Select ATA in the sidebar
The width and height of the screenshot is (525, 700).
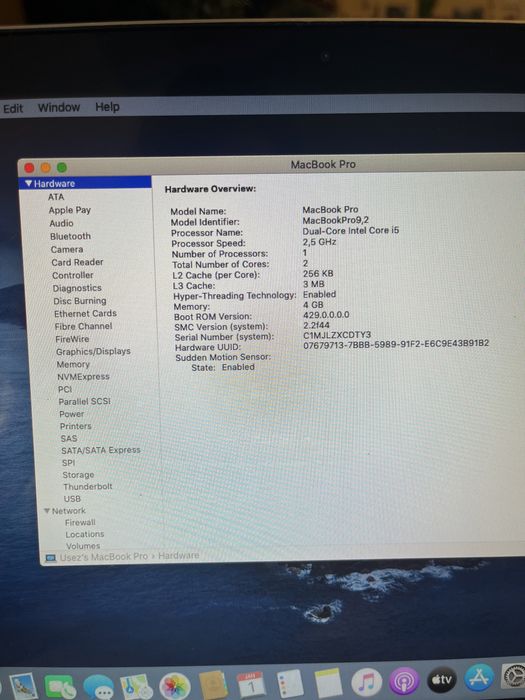56,197
